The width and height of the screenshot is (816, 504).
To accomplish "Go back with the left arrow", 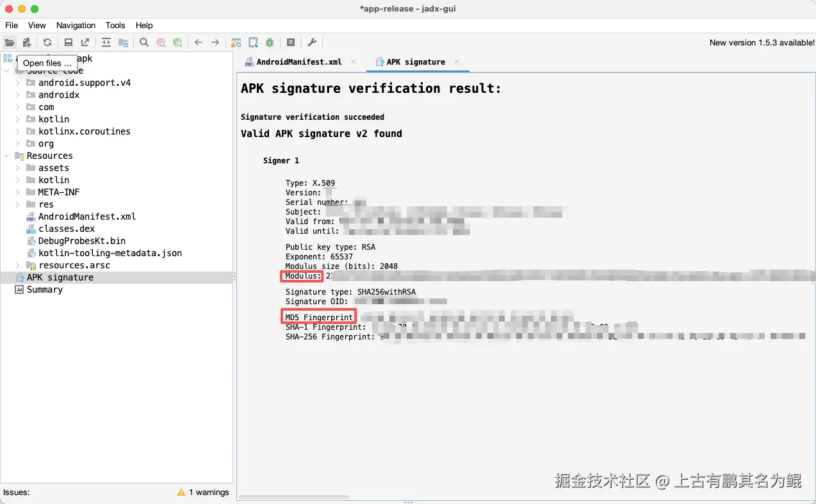I will click(199, 42).
